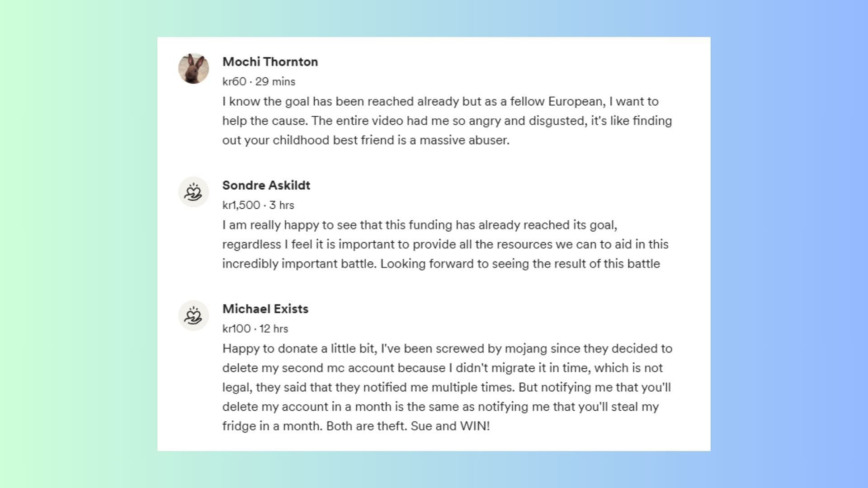Click the 'Sue and WIN!' text
The image size is (868, 488).
[x=450, y=426]
